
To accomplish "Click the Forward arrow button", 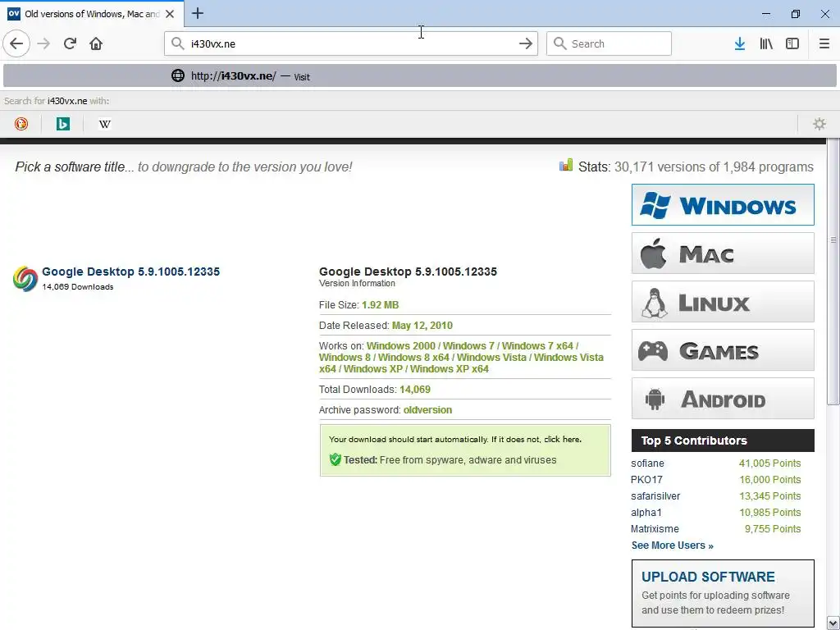I will [x=43, y=43].
